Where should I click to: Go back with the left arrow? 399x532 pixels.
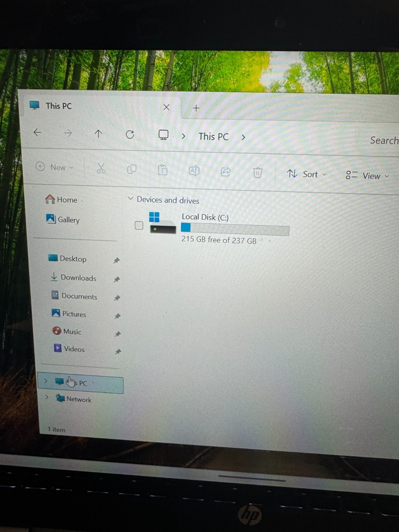[37, 132]
